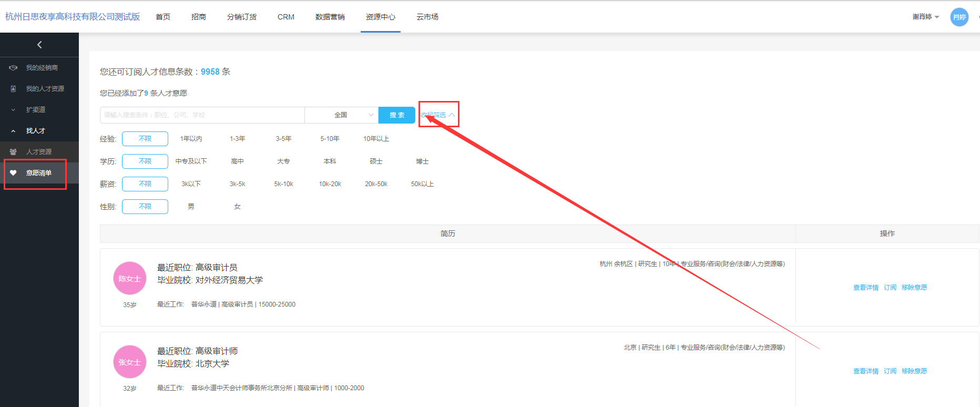The image size is (980, 407).
Task: Click the pink 张女士 avatar
Action: (x=129, y=362)
